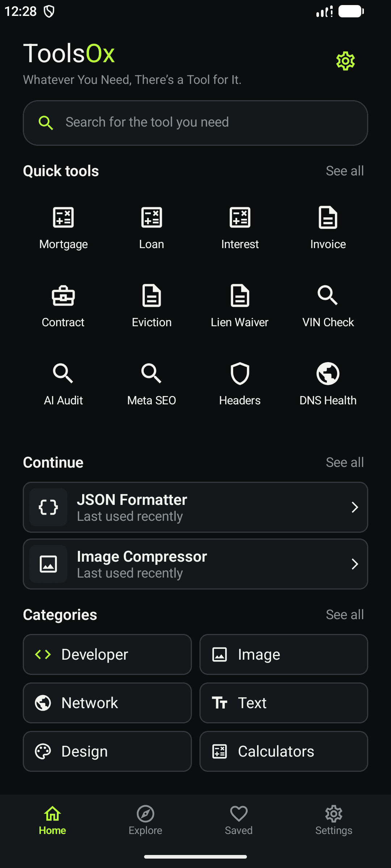Expand JSON Formatter with its chevron arrow

(x=355, y=507)
